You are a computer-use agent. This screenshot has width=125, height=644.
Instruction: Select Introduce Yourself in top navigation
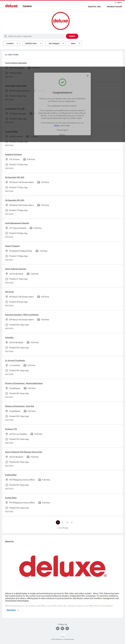click(114, 7)
